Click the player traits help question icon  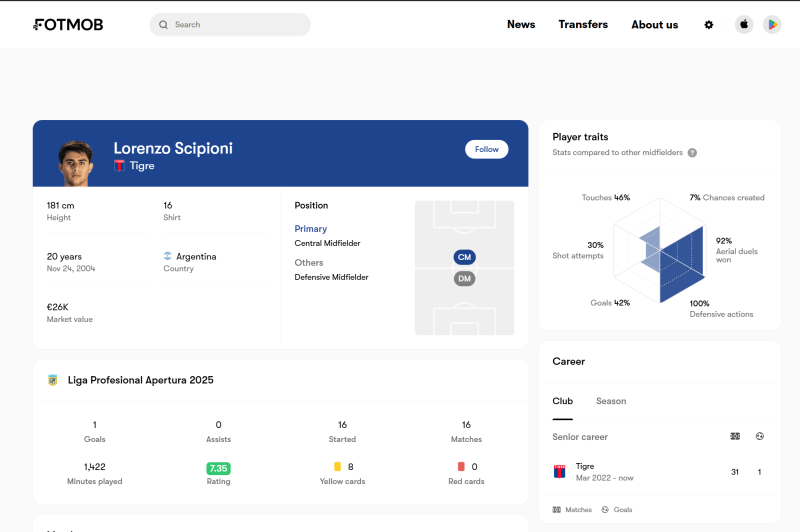coord(692,153)
